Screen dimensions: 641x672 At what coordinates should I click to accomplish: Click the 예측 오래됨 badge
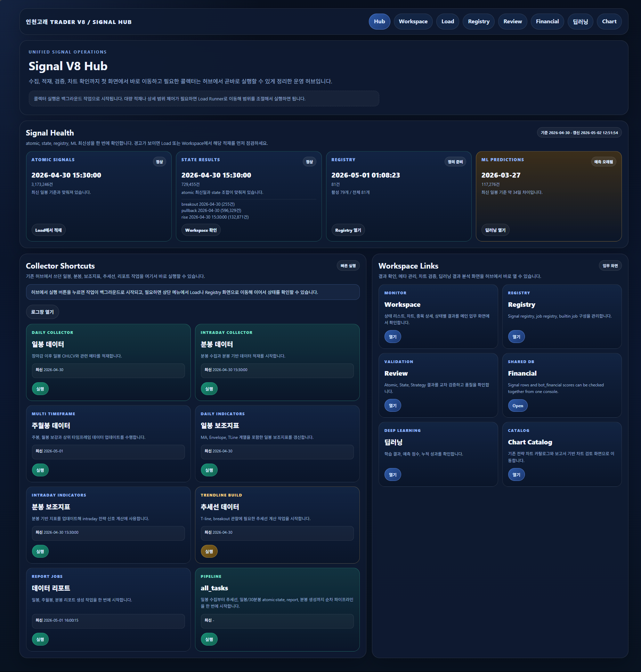(603, 162)
